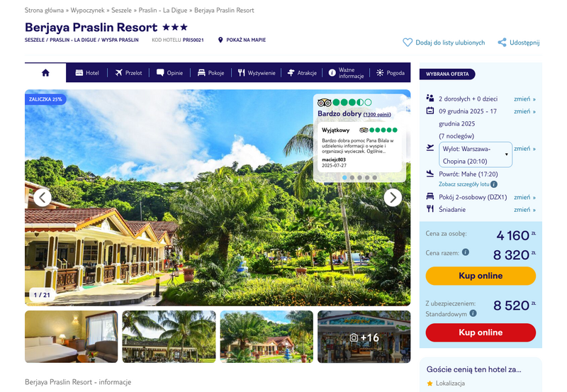Open the home icon tab

pos(45,73)
